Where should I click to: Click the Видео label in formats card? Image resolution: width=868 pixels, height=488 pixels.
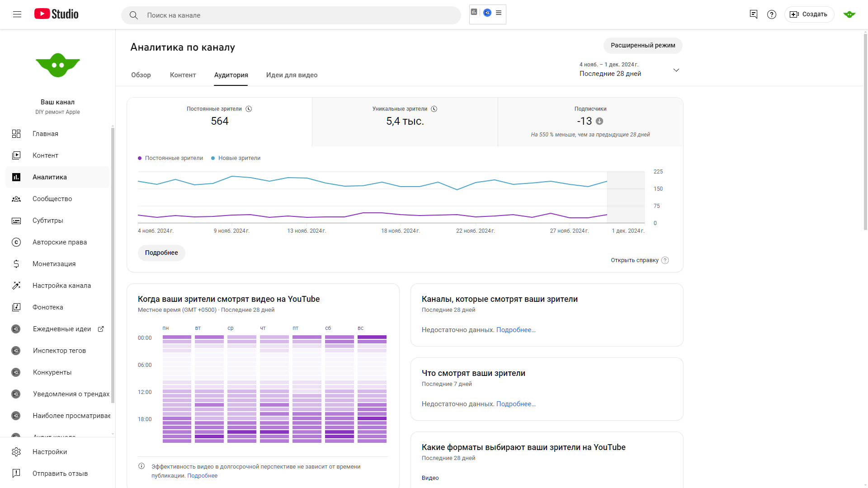pyautogui.click(x=430, y=478)
